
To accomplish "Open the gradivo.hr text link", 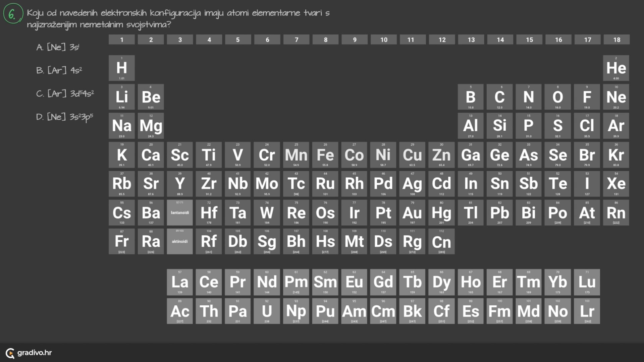I will coord(35,353).
